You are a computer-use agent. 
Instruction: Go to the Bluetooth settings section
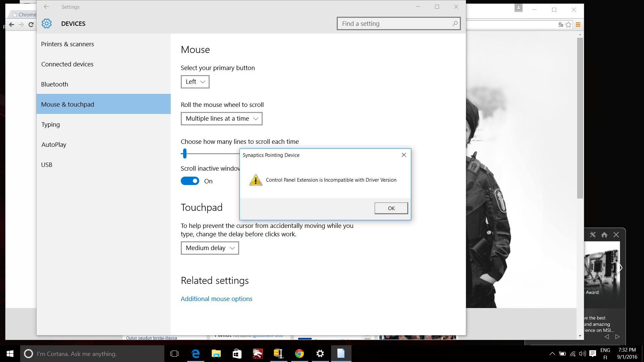[x=55, y=84]
